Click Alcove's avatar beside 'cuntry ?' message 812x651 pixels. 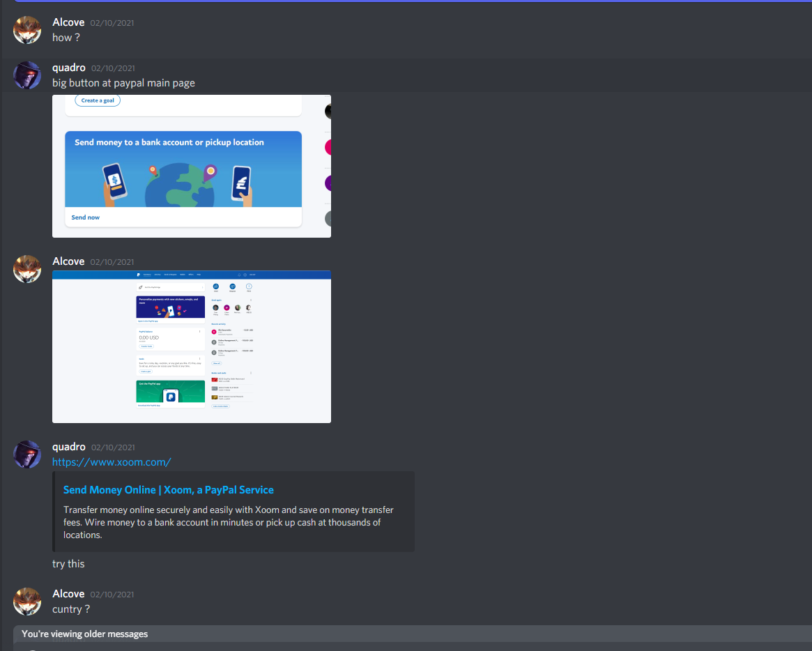[x=27, y=602]
